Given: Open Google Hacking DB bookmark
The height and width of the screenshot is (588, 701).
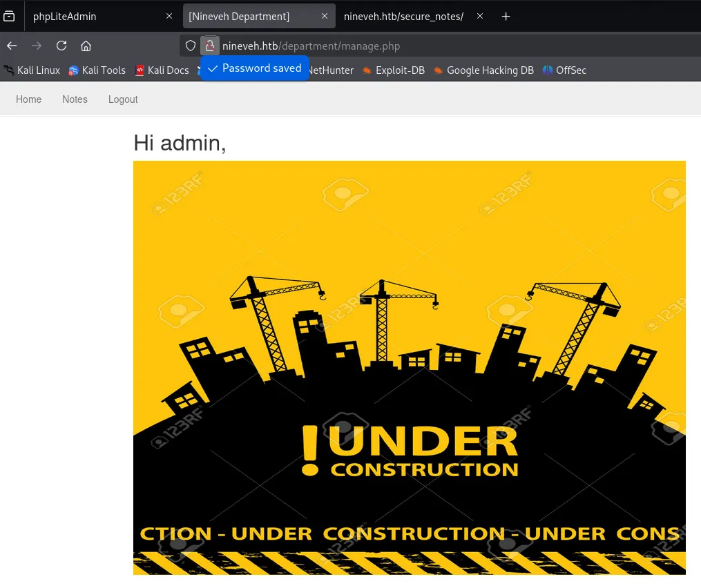Looking at the screenshot, I should tap(483, 70).
